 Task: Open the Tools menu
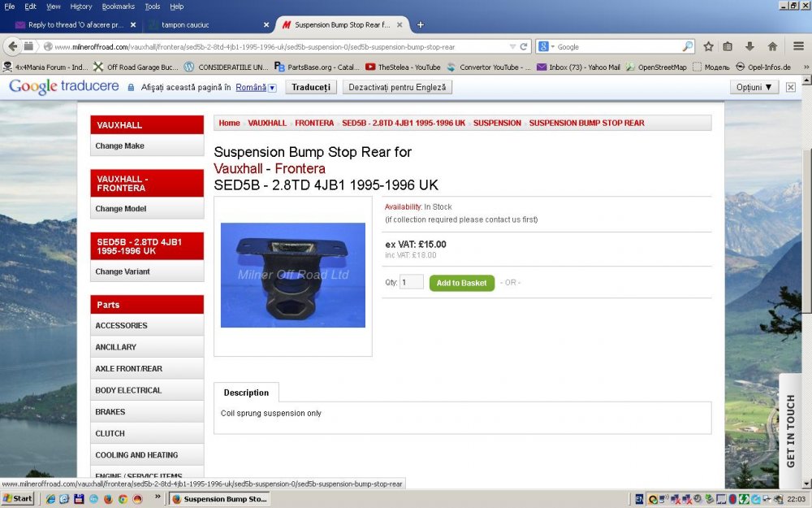(x=153, y=7)
